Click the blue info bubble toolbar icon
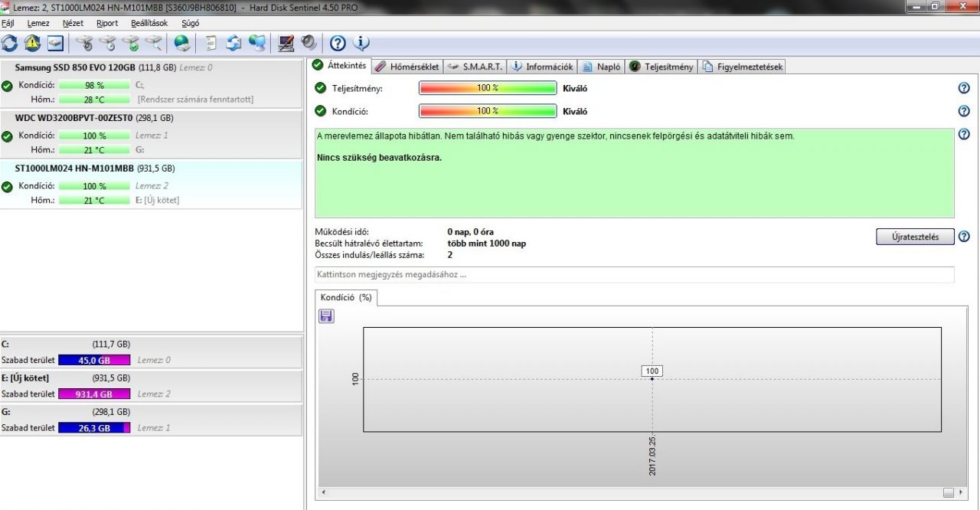980x510 pixels. [361, 43]
